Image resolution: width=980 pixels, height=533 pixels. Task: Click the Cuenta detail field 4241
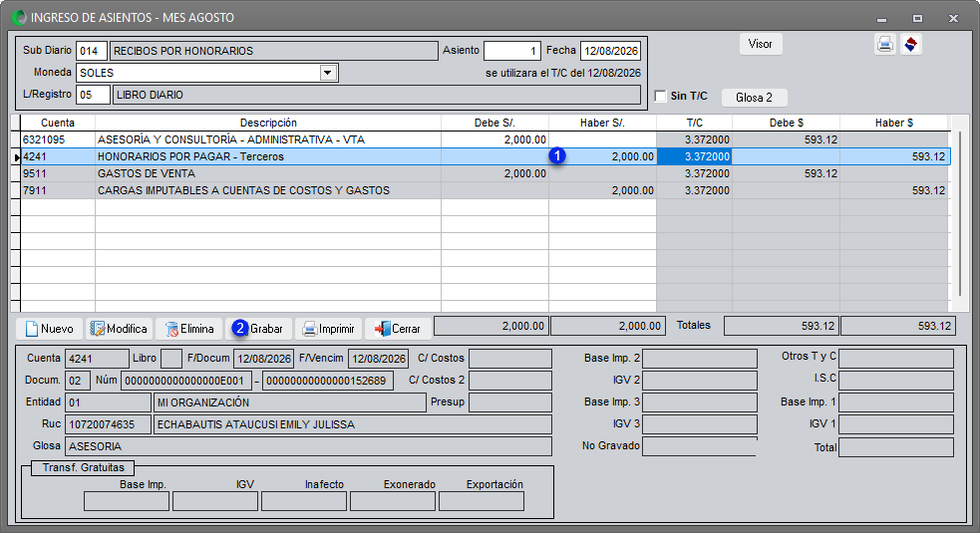click(97, 359)
